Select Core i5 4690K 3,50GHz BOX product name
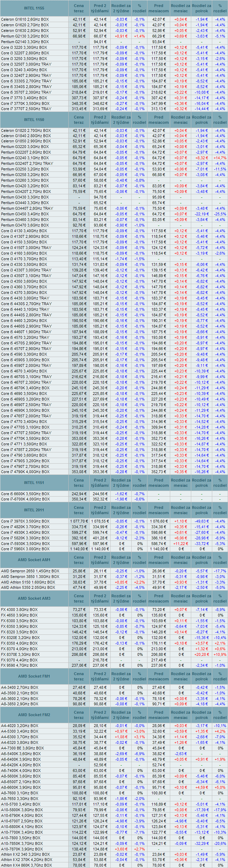 [x=25, y=410]
